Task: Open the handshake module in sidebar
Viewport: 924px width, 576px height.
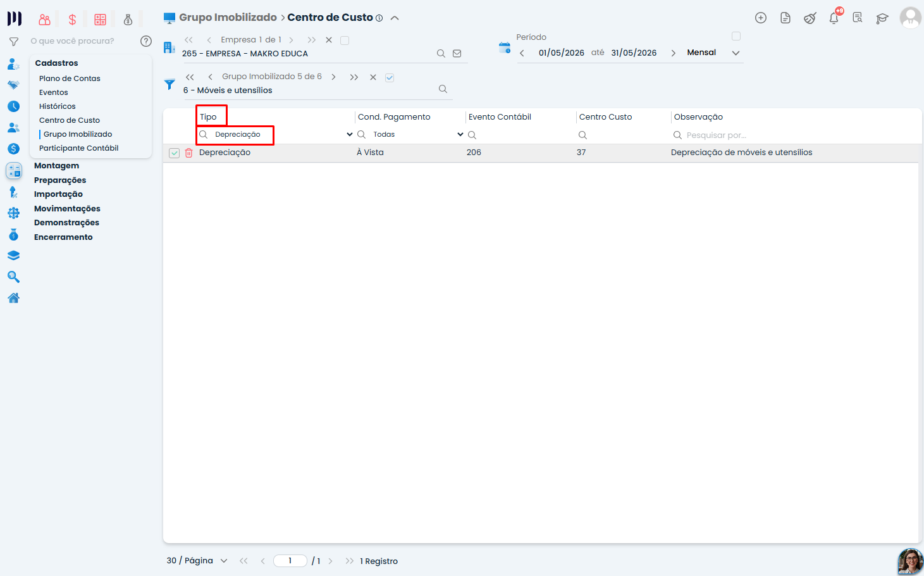Action: (13, 85)
